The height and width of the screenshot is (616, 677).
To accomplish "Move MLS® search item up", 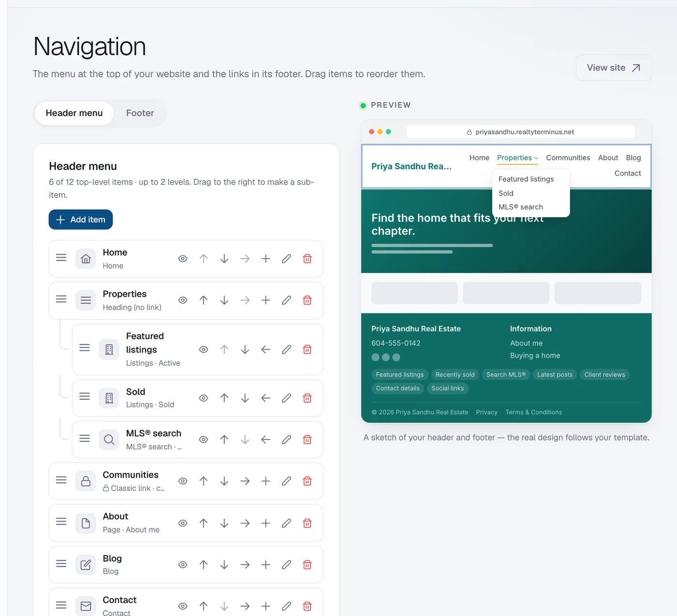I will (x=224, y=440).
